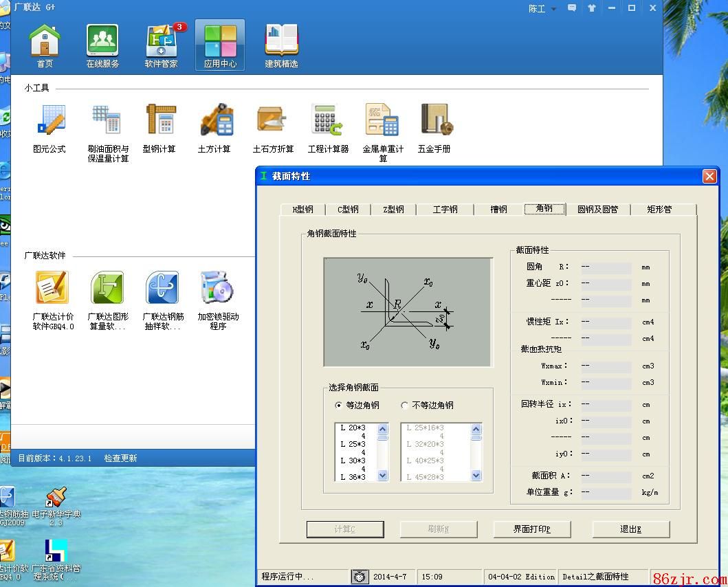Open the 土方计算 tool
Viewport: 728px width, 587px height.
[214, 121]
